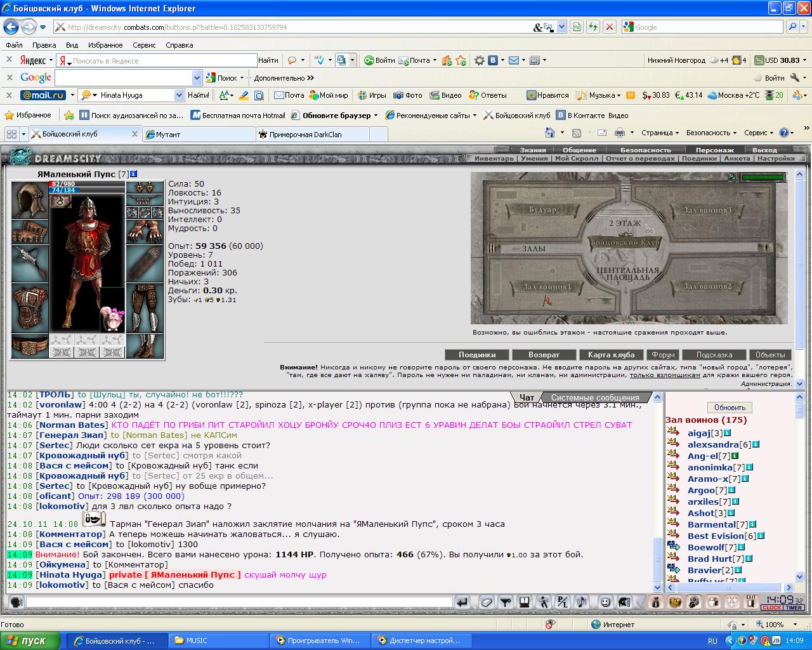Image resolution: width=812 pixels, height=650 pixels.
Task: Click the crossbow weapon slot
Action: (x=30, y=264)
